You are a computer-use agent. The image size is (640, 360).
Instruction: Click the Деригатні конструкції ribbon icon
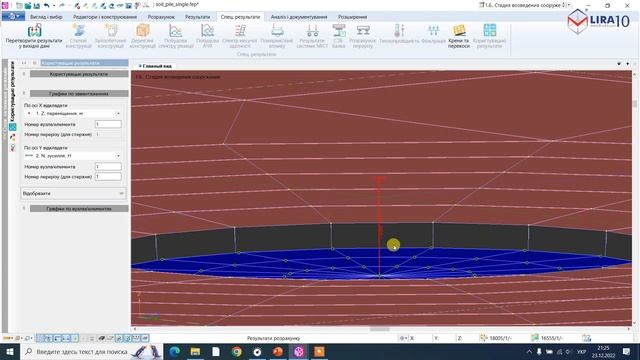[x=142, y=36]
